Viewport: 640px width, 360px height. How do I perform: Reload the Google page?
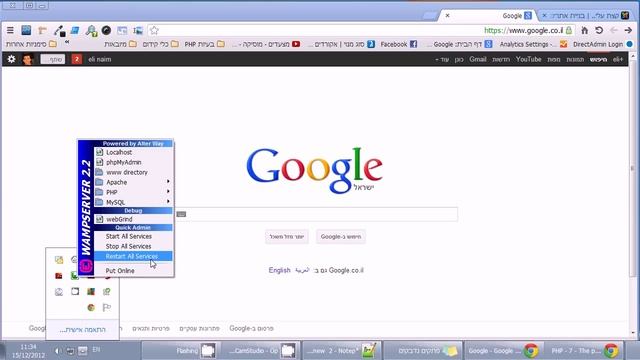click(599, 30)
